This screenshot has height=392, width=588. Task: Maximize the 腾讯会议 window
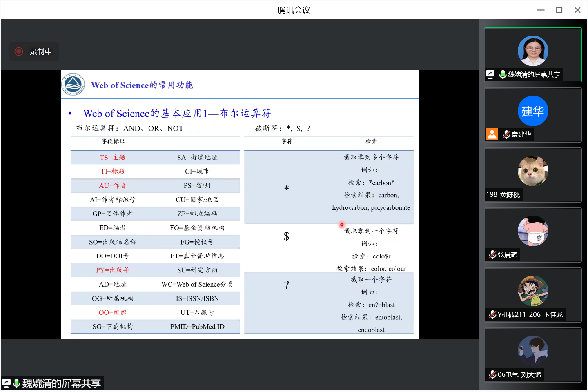[559, 10]
